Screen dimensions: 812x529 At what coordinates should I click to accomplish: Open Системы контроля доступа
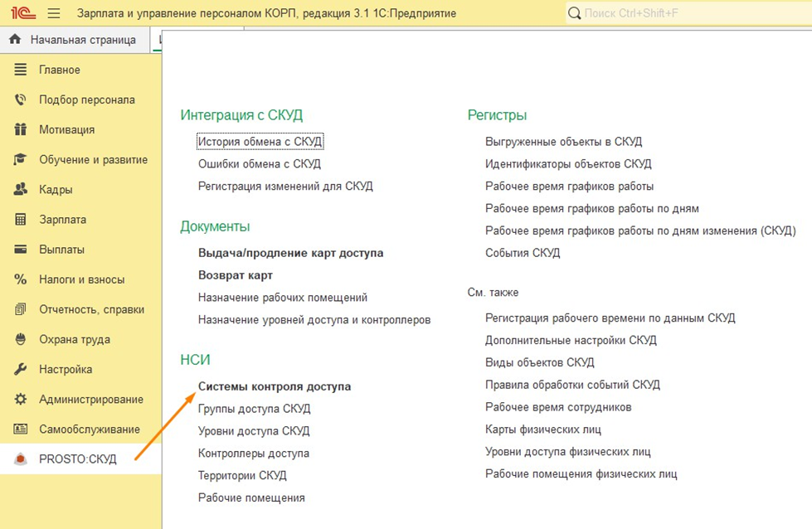tap(275, 386)
